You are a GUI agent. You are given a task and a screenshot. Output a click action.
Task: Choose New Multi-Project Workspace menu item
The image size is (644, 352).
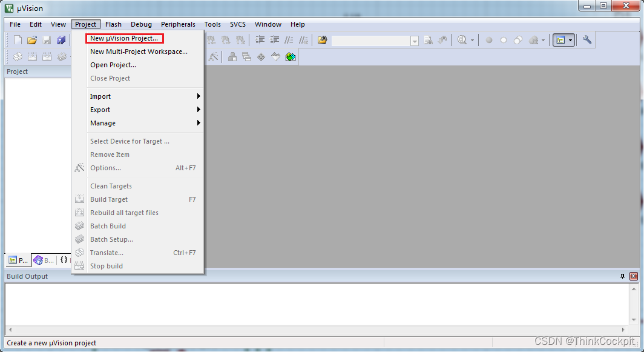tap(139, 52)
